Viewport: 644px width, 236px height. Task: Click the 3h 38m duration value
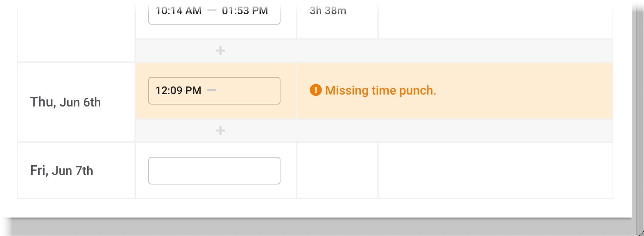click(328, 11)
